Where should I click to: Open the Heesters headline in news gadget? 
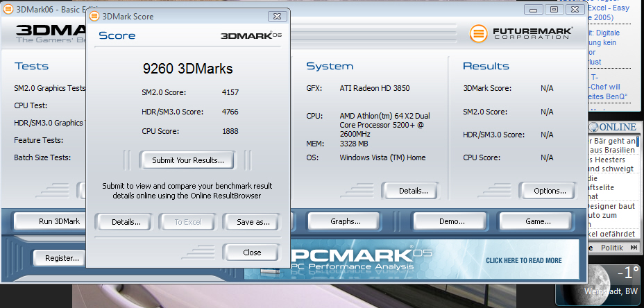[x=610, y=164]
